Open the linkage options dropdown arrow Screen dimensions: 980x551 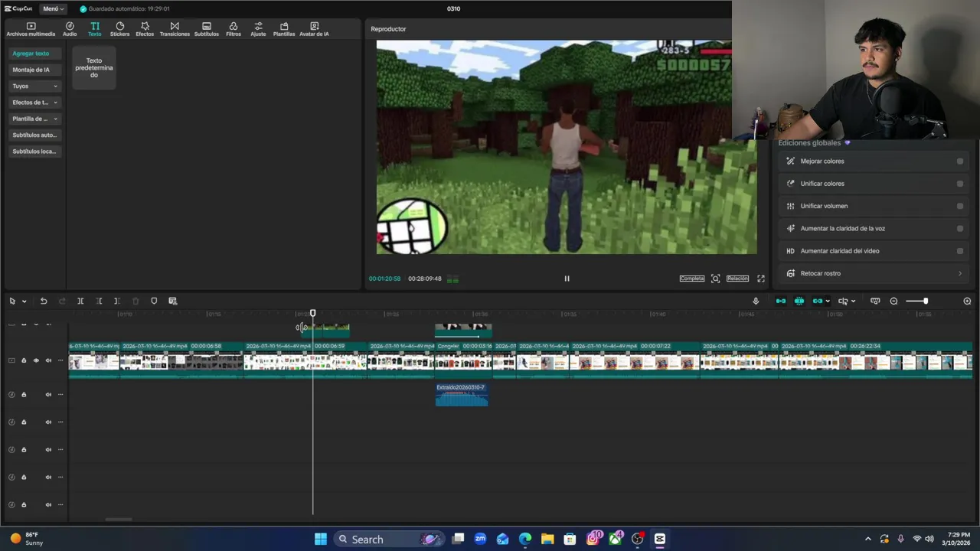(x=828, y=302)
